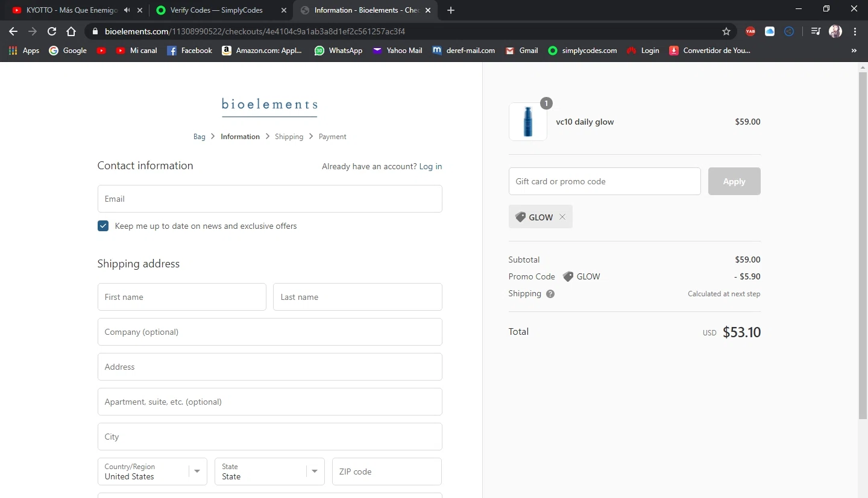868x498 pixels.
Task: Open the Login bookmark
Action: 643,51
